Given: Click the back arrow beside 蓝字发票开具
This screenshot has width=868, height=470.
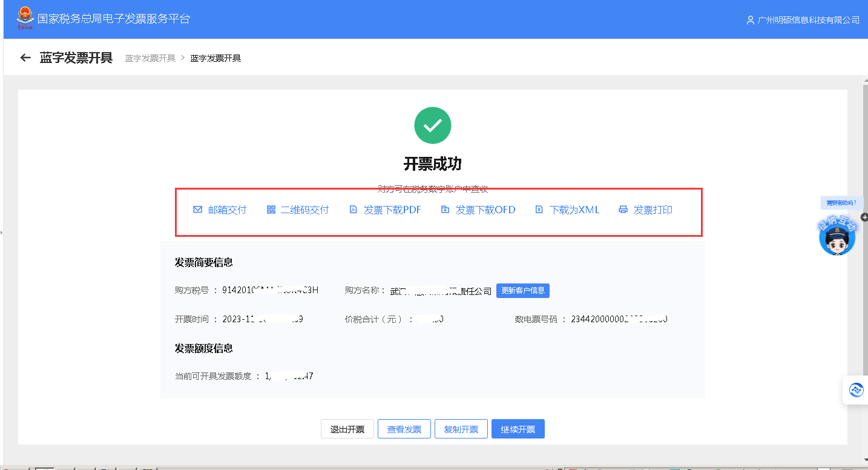Looking at the screenshot, I should tap(25, 58).
